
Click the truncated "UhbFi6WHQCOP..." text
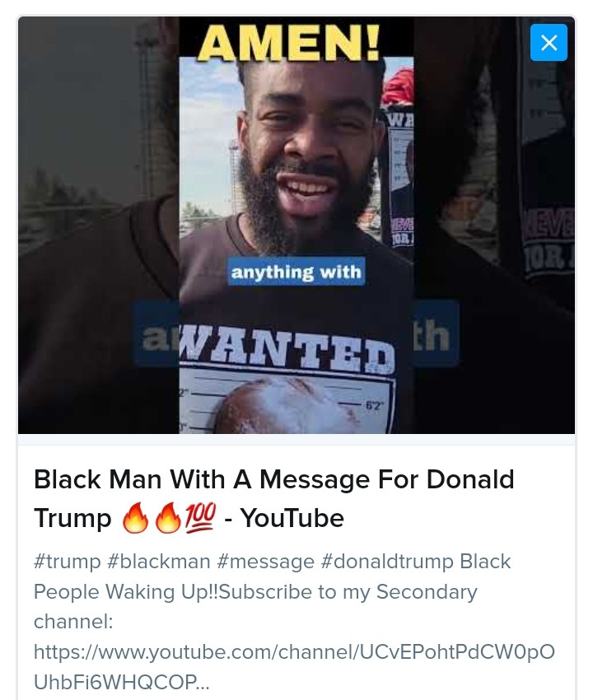(x=121, y=682)
